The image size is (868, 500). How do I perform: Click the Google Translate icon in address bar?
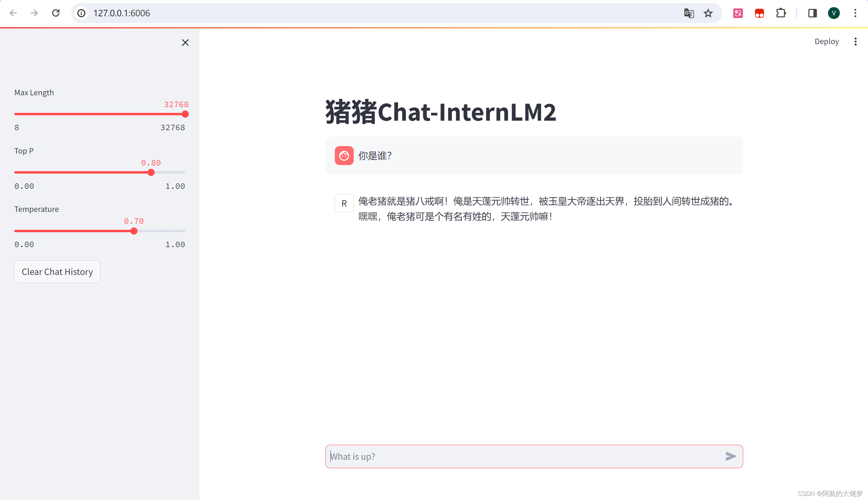(x=689, y=13)
